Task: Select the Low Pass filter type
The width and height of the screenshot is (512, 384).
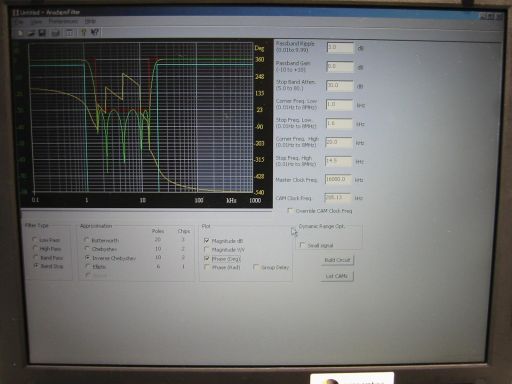Action: 35,239
